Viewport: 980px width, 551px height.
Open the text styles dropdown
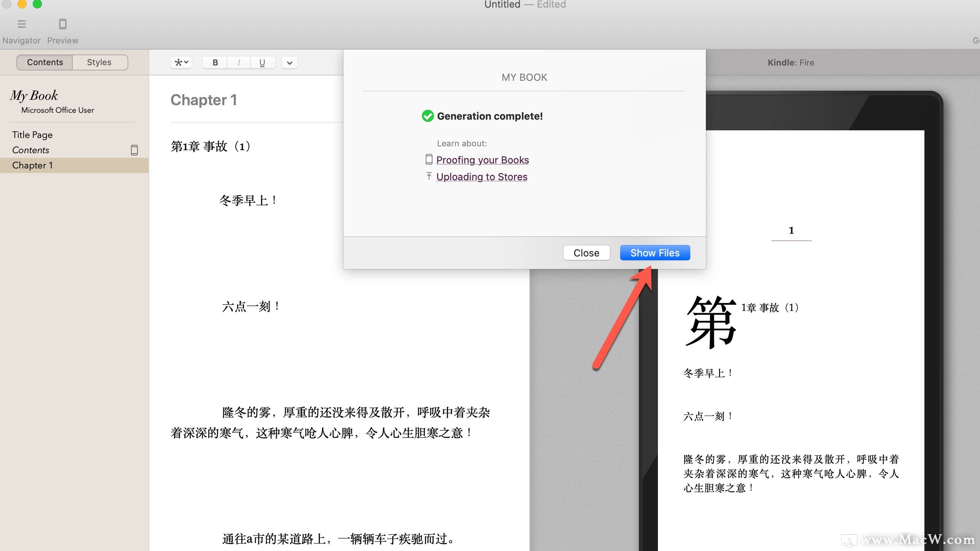181,62
